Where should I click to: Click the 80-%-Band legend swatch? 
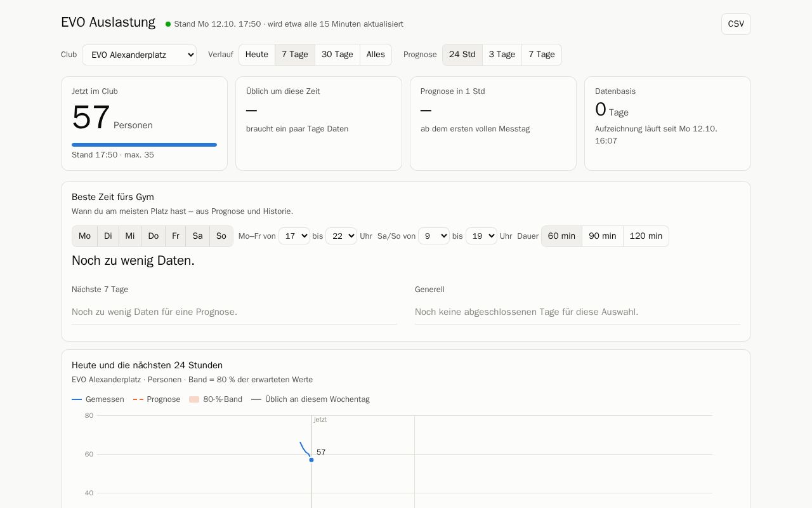(x=194, y=399)
